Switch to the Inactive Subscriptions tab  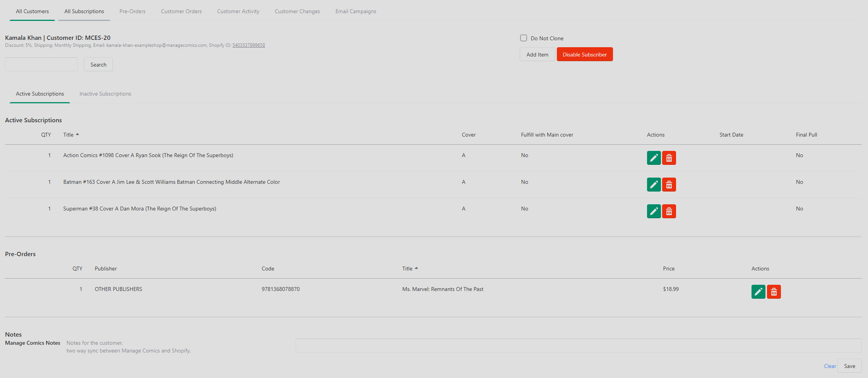[105, 94]
